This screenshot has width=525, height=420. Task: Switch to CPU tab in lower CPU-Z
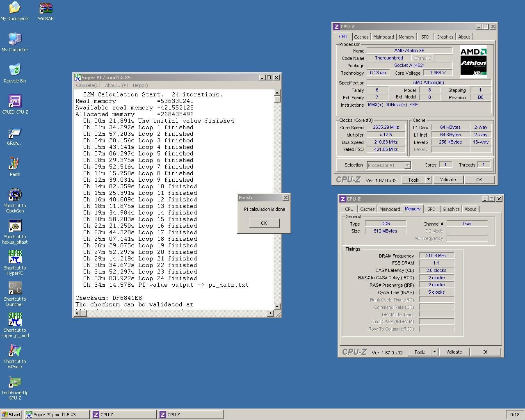pos(349,209)
